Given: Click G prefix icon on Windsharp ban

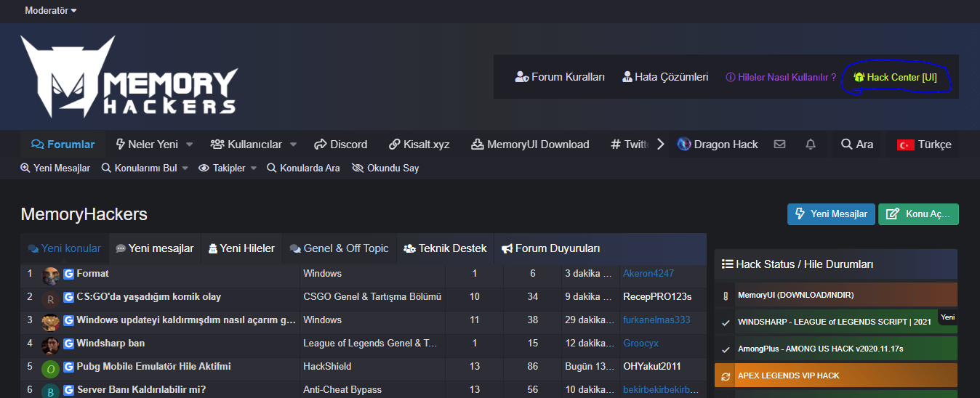Looking at the screenshot, I should click(69, 344).
